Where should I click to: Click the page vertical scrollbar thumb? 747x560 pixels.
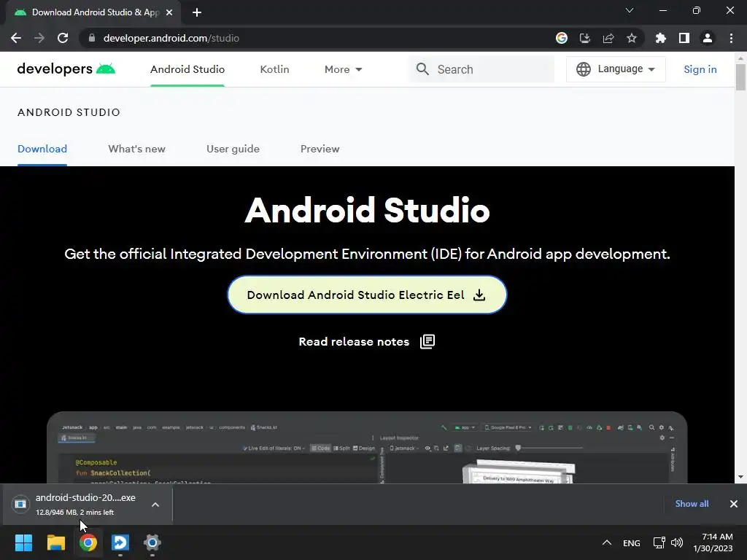(x=740, y=76)
